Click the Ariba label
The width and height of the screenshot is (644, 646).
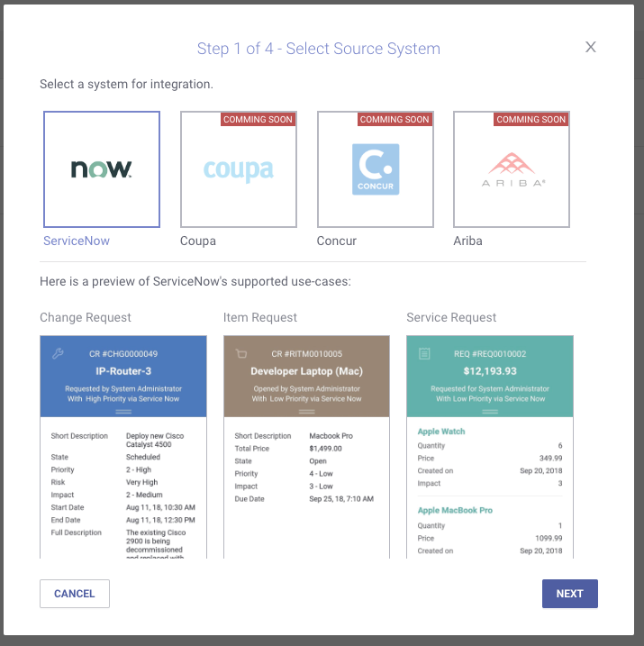coord(467,241)
